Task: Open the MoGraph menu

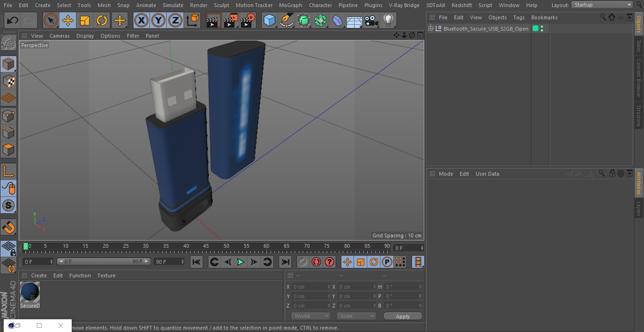Action: coord(290,5)
